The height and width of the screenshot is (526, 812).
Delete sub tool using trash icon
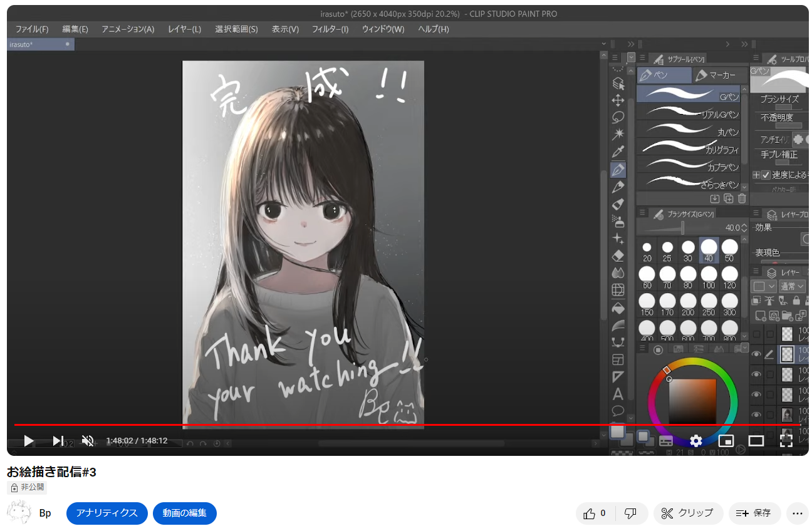[742, 199]
